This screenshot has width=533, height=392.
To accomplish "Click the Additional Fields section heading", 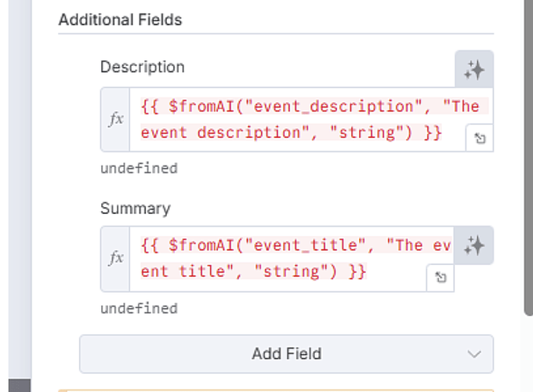I will [120, 20].
